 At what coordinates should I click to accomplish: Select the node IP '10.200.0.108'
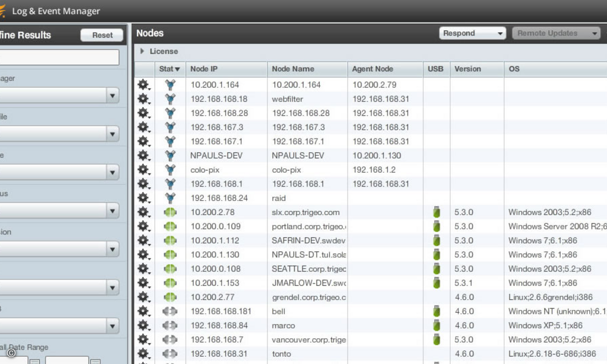pos(215,269)
